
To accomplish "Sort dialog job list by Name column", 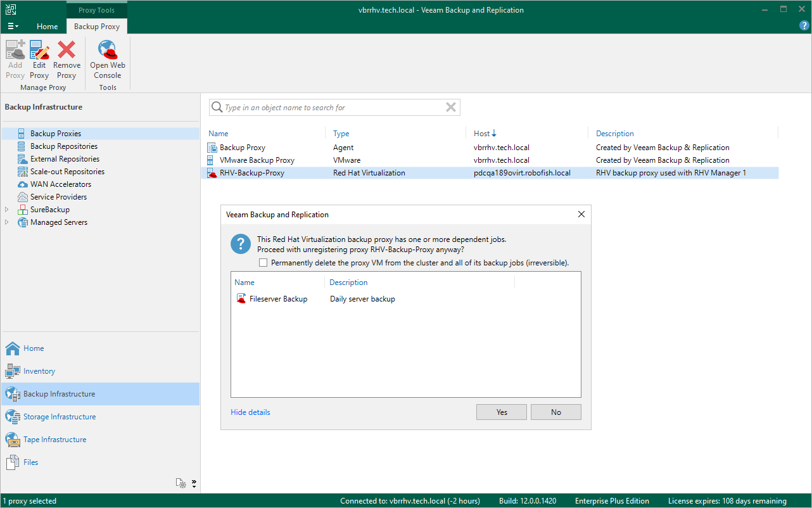I will coord(244,283).
